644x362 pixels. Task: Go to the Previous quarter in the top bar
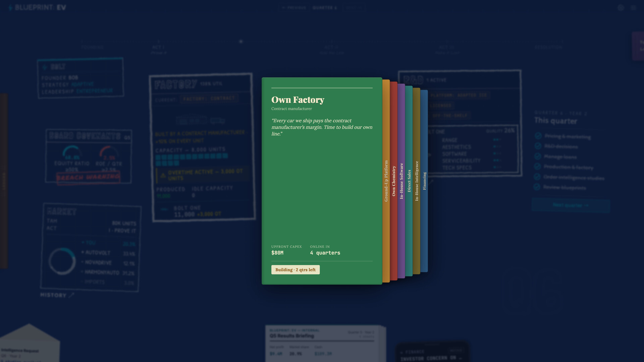click(x=294, y=7)
